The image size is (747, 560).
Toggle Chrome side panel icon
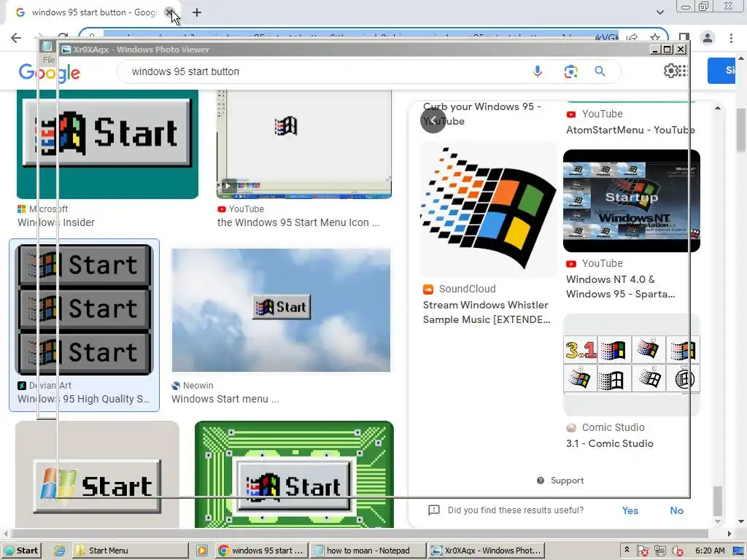[x=684, y=38]
